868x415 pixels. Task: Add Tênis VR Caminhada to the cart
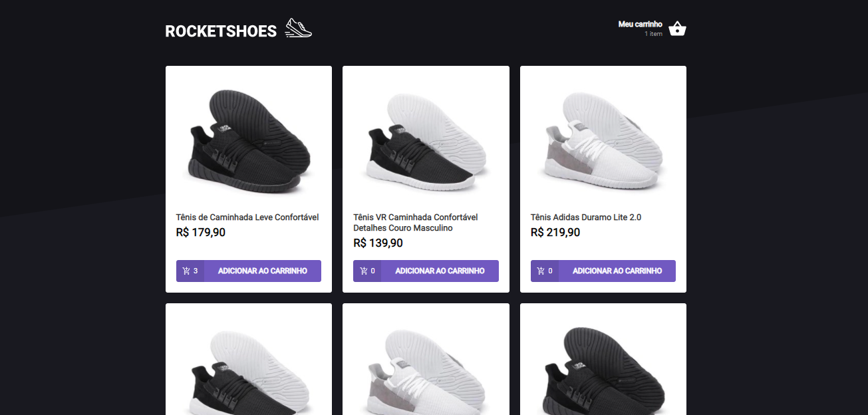pos(439,271)
